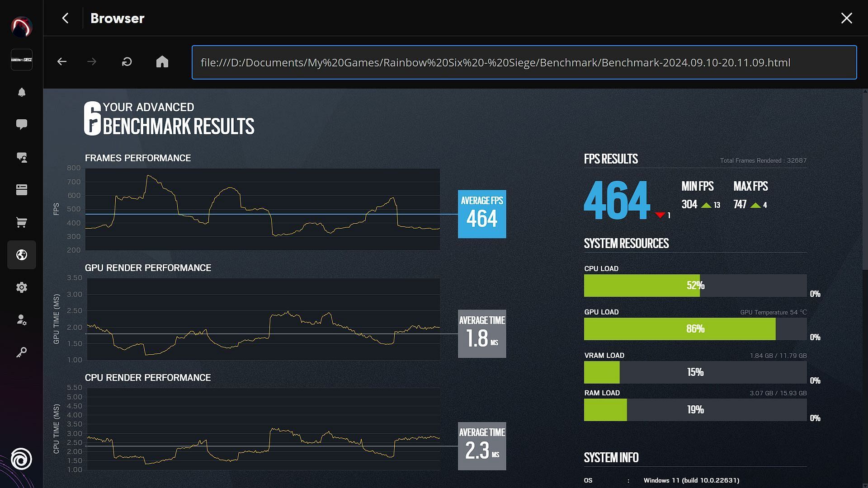Click the friends/social icon
The height and width of the screenshot is (488, 868).
21,157
